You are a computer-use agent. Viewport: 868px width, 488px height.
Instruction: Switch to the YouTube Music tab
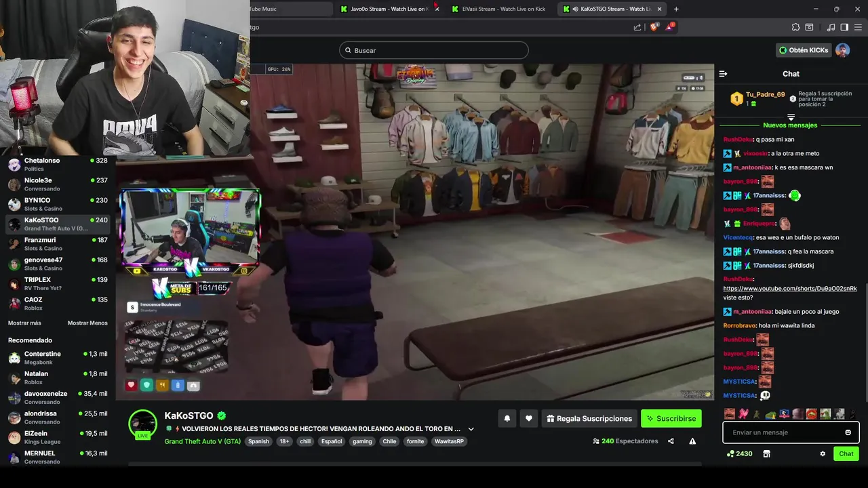tap(290, 9)
